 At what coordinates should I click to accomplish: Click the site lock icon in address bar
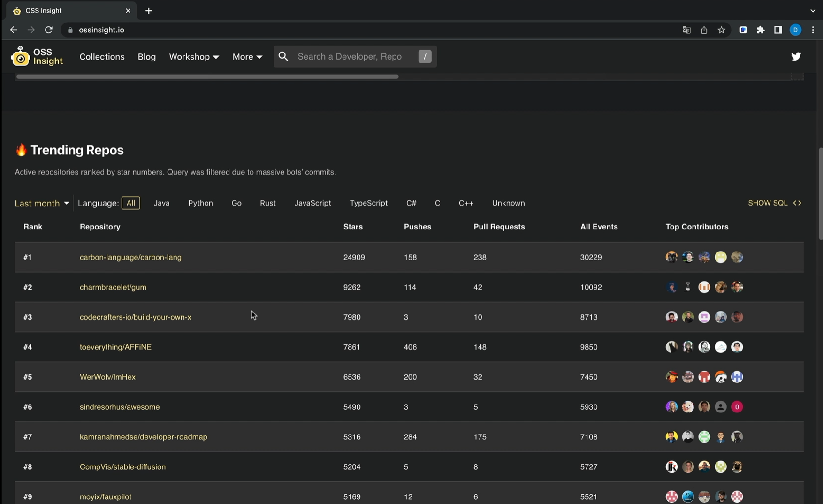click(70, 30)
